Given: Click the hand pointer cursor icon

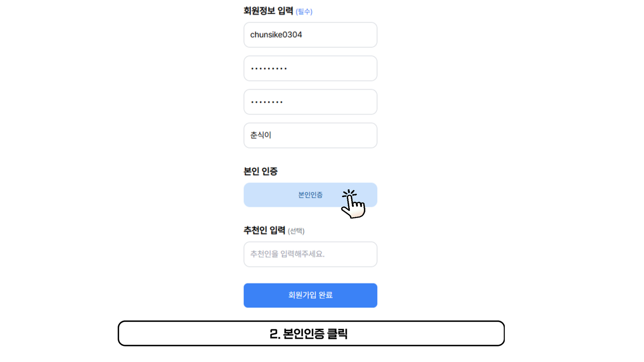Looking at the screenshot, I should 353,204.
